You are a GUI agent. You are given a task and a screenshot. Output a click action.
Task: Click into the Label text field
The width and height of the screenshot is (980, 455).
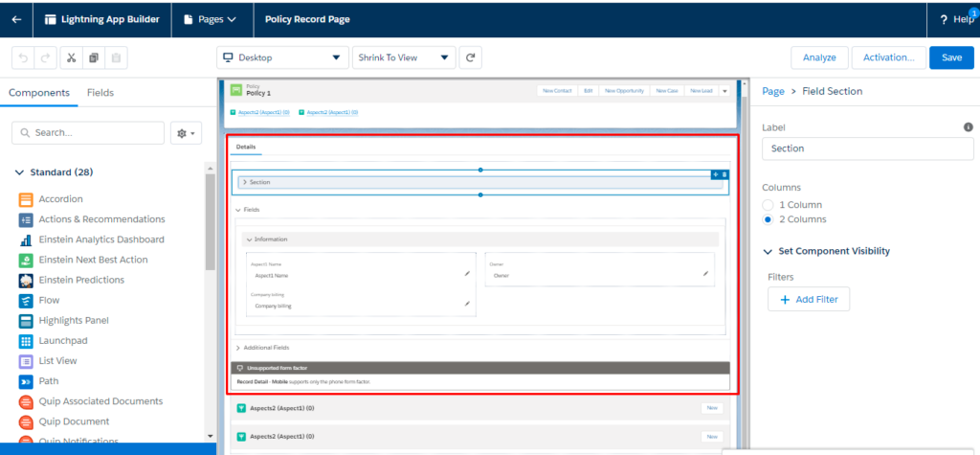[x=867, y=149]
